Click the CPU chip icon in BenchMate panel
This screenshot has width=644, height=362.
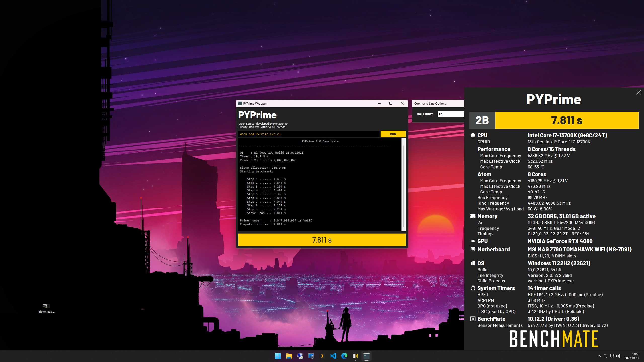pyautogui.click(x=473, y=135)
